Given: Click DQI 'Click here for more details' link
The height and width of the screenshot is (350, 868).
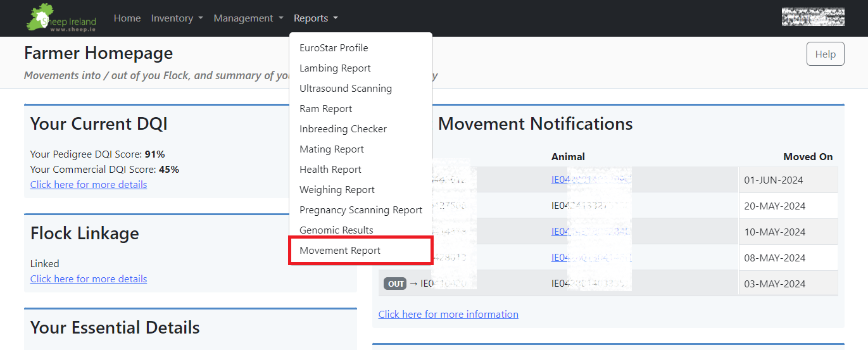Looking at the screenshot, I should tap(89, 185).
